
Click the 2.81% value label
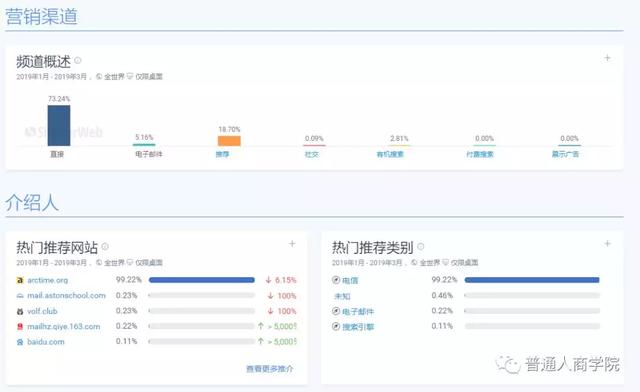coord(399,139)
